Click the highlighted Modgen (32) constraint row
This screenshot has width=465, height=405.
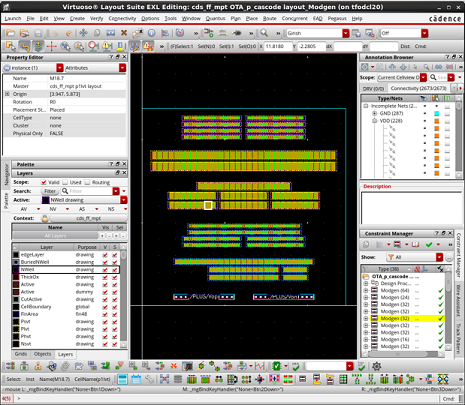click(x=407, y=319)
